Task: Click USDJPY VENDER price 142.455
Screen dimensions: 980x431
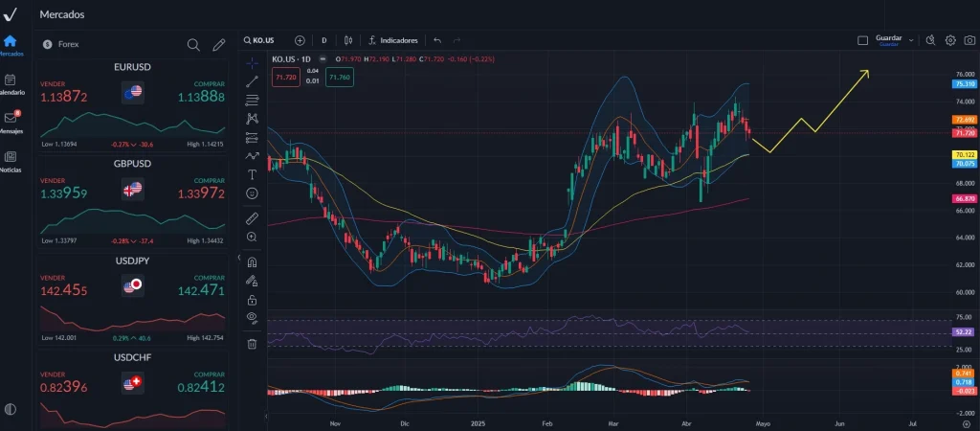Action: [x=64, y=291]
